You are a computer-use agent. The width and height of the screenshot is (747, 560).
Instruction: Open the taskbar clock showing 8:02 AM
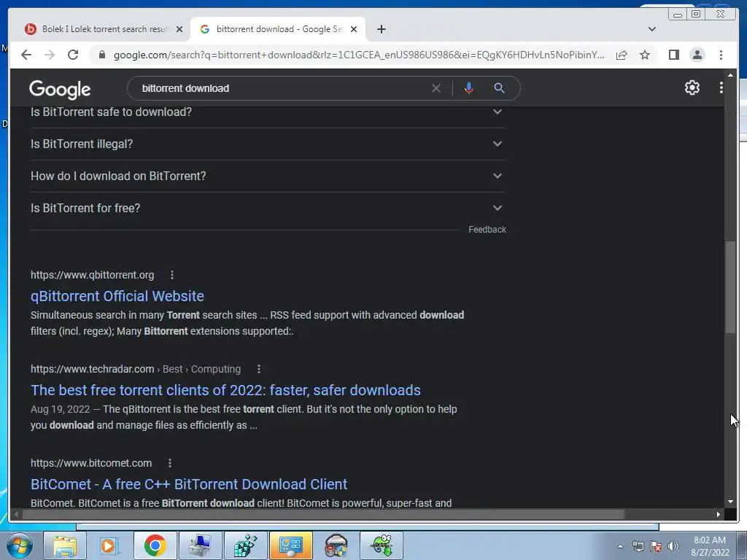pos(710,546)
